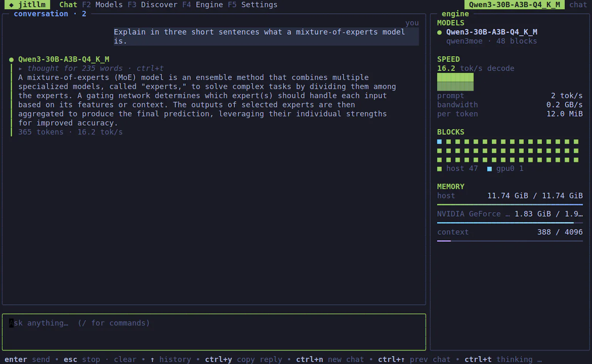This screenshot has width=592, height=364.
Task: Expand the 'thought for 235 words' section
Action: (x=91, y=68)
